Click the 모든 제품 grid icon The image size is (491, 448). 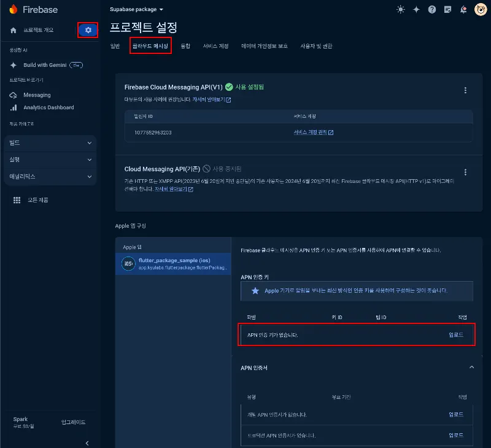tap(17, 200)
